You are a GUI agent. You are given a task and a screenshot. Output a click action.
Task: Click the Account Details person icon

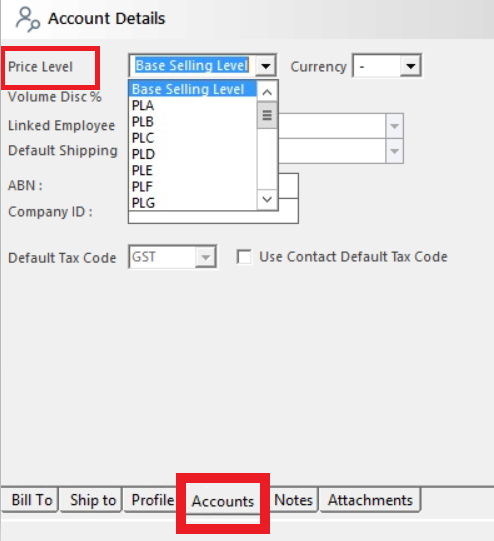28,19
